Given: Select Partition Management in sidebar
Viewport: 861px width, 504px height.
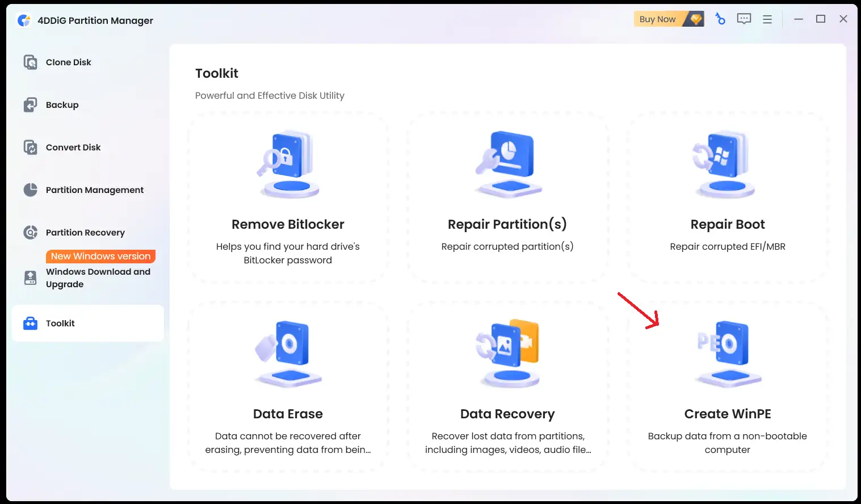Looking at the screenshot, I should point(94,190).
